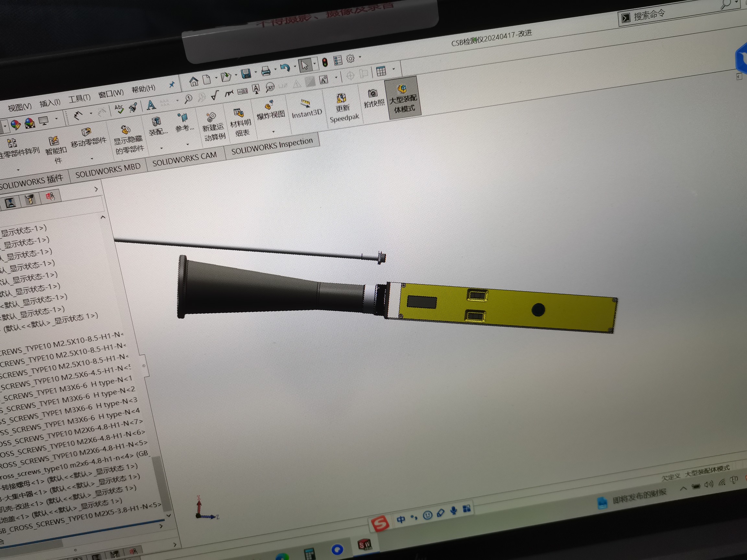The image size is (747, 560).
Task: Click Exploded View (爆炸视图) command
Action: pos(270,111)
